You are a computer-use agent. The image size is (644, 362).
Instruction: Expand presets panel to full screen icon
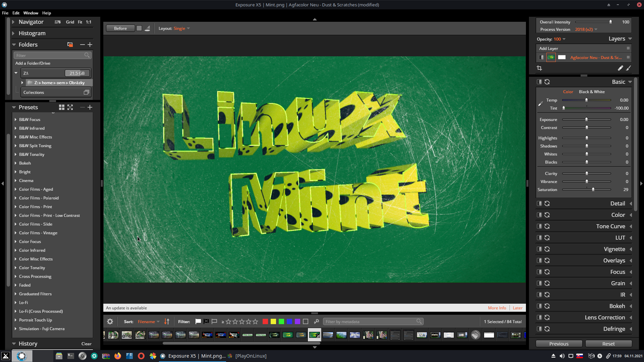point(70,107)
